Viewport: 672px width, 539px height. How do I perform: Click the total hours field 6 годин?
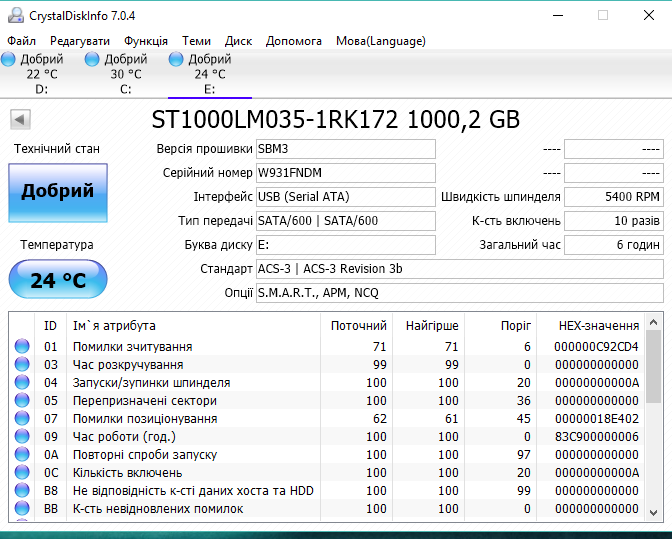click(614, 245)
